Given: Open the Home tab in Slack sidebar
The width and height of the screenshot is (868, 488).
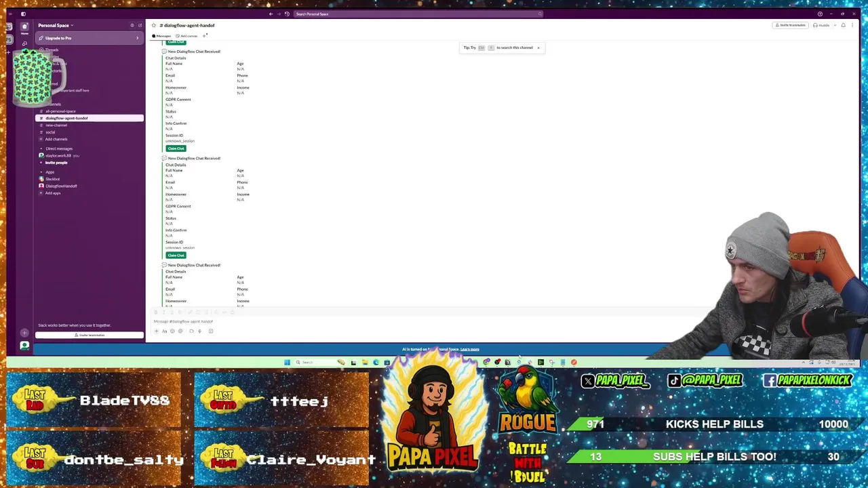Looking at the screenshot, I should tap(24, 27).
